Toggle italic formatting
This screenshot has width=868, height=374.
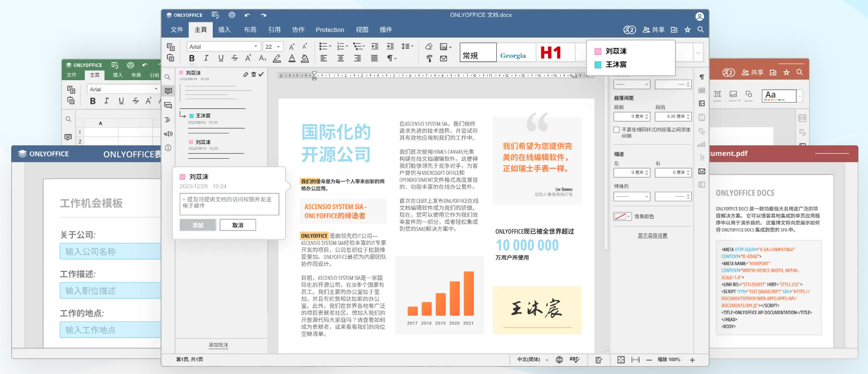pyautogui.click(x=205, y=58)
